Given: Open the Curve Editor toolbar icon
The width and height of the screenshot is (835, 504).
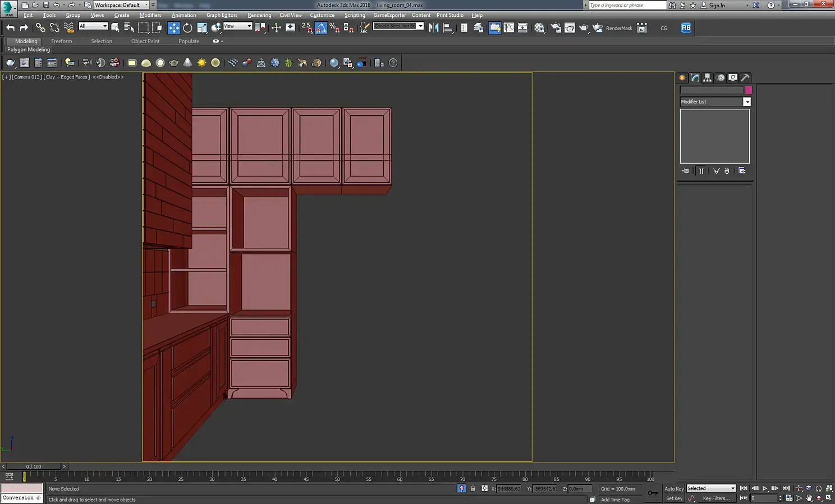Looking at the screenshot, I should (508, 28).
